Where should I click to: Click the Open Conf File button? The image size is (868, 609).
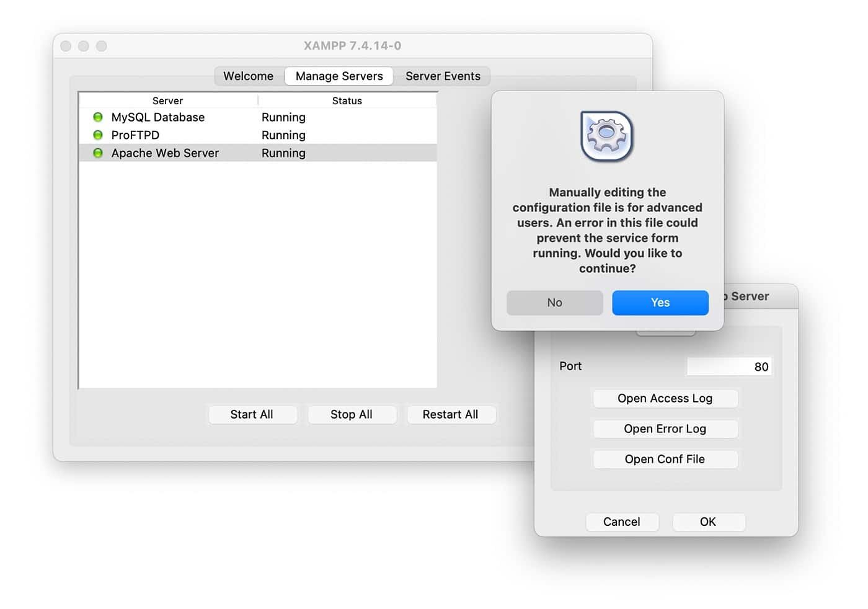tap(665, 459)
